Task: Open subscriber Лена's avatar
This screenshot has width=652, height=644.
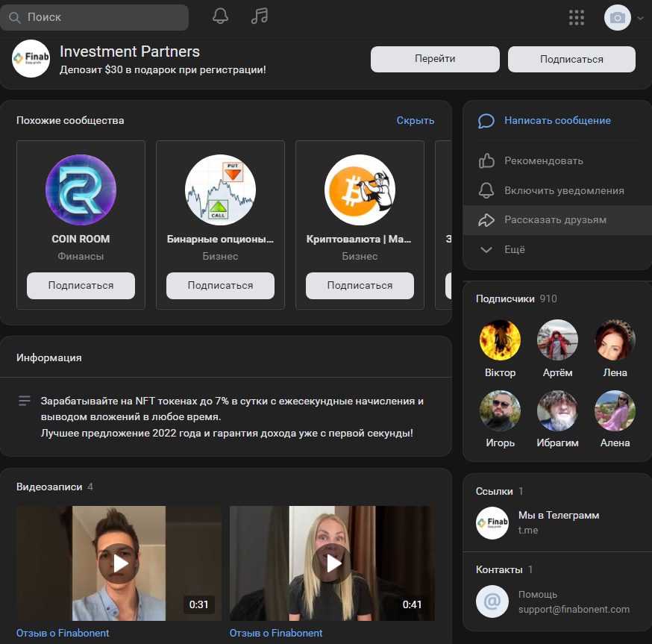Action: [615, 340]
